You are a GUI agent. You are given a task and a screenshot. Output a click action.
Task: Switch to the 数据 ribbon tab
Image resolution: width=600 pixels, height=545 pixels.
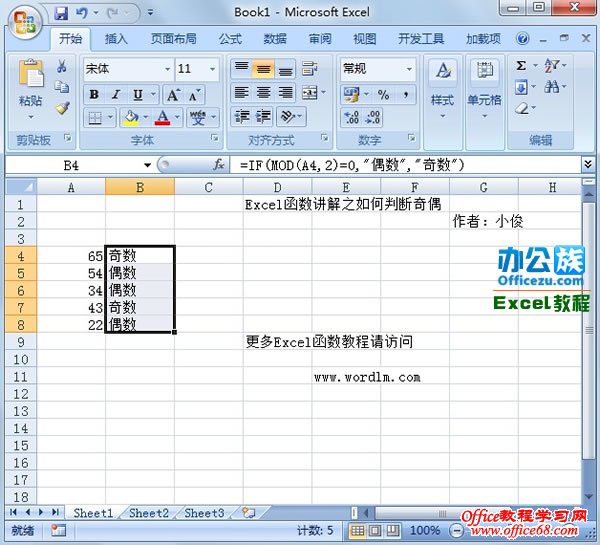[x=275, y=39]
